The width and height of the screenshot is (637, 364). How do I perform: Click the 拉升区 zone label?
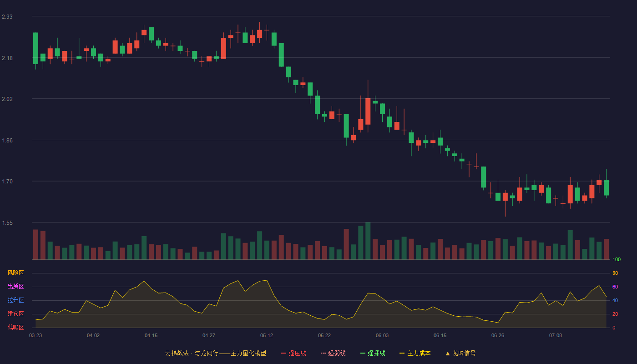coord(15,300)
